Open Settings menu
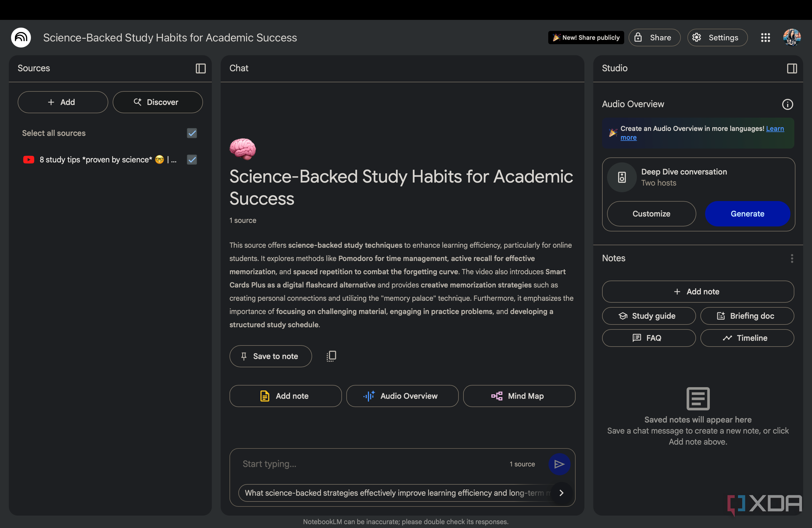 click(x=717, y=38)
